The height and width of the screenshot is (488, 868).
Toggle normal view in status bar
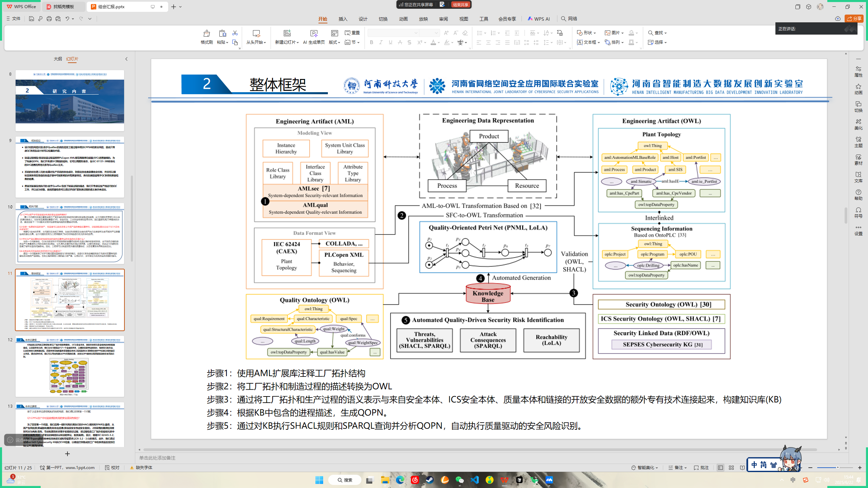(721, 468)
